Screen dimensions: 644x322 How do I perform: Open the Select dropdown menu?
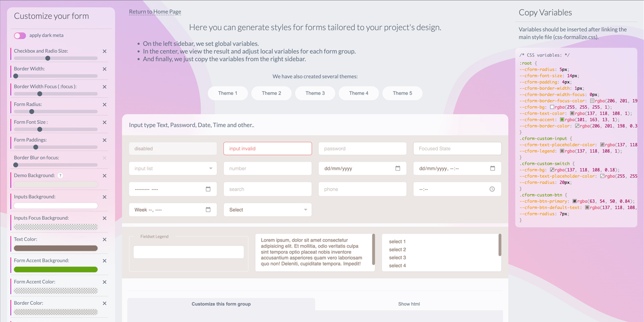click(268, 210)
